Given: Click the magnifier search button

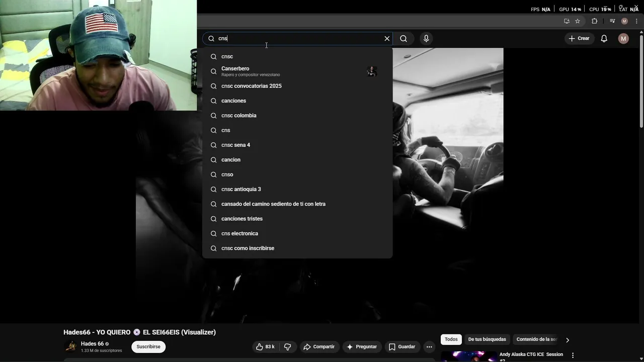Looking at the screenshot, I should click(x=404, y=39).
